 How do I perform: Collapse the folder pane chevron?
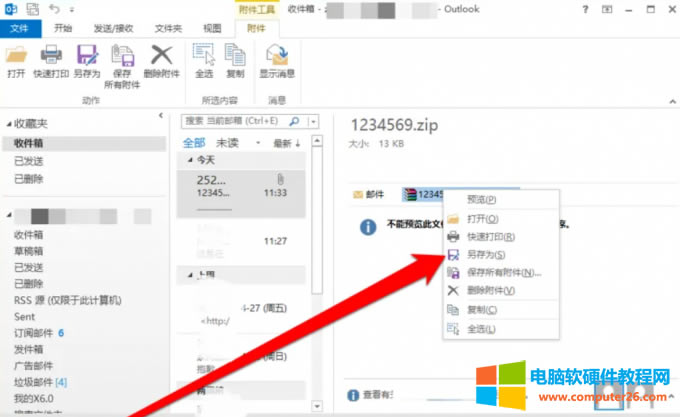(161, 115)
